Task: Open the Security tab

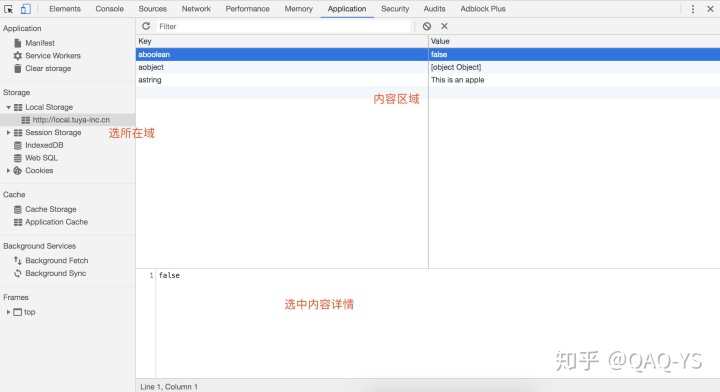Action: [x=395, y=9]
